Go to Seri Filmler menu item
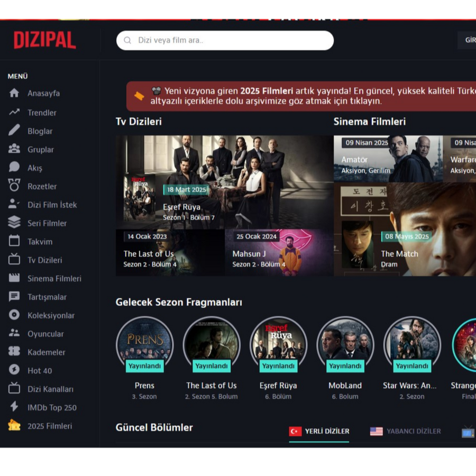Viewport: 476px width, 476px height. point(47,223)
